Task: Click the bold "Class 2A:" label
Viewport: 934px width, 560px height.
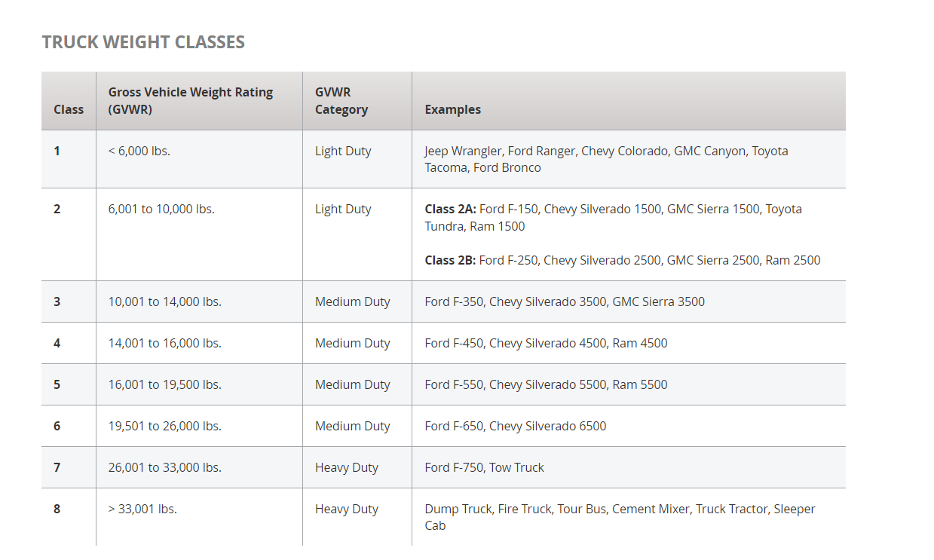Action: click(x=450, y=209)
